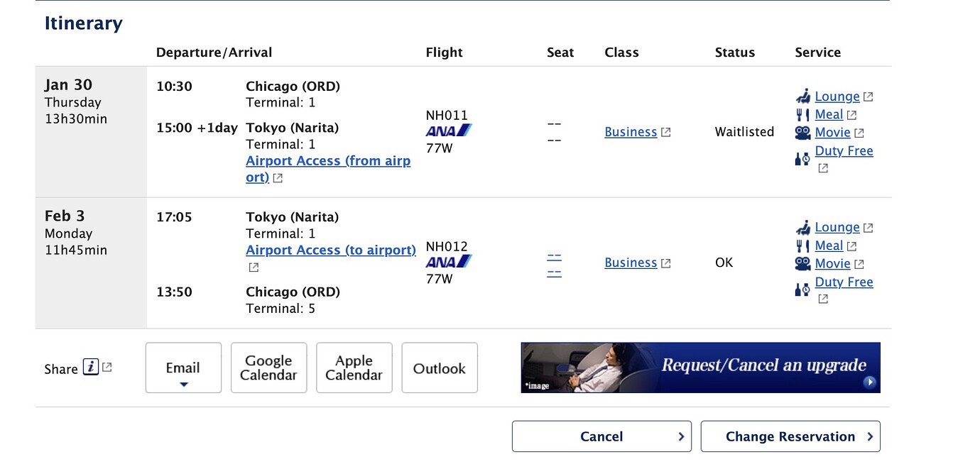Expand the Email share dropdown

(183, 368)
